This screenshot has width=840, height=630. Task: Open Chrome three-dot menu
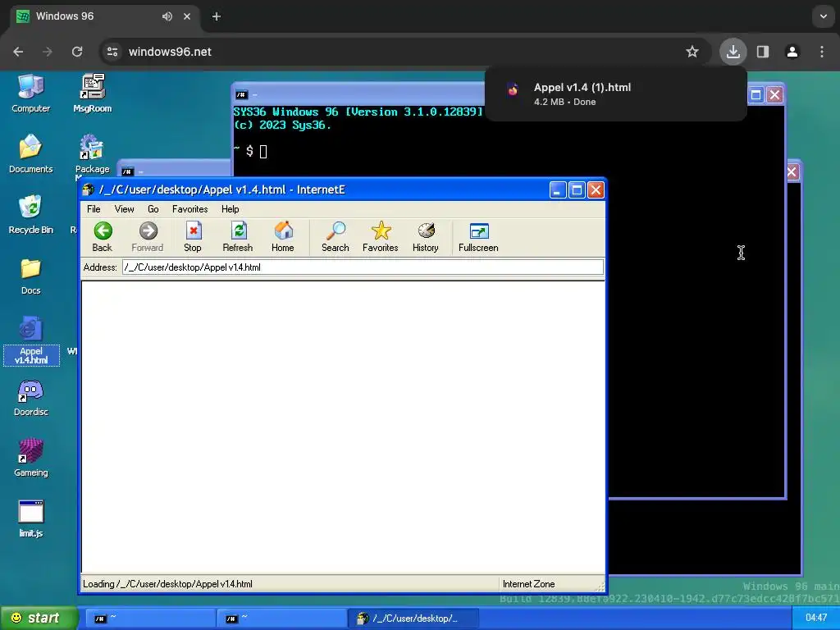point(822,52)
